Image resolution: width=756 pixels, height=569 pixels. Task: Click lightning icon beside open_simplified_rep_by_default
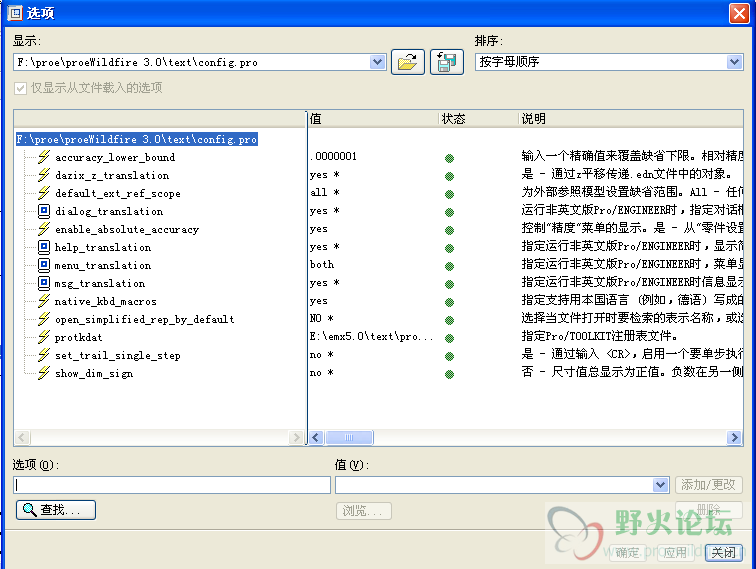44,319
